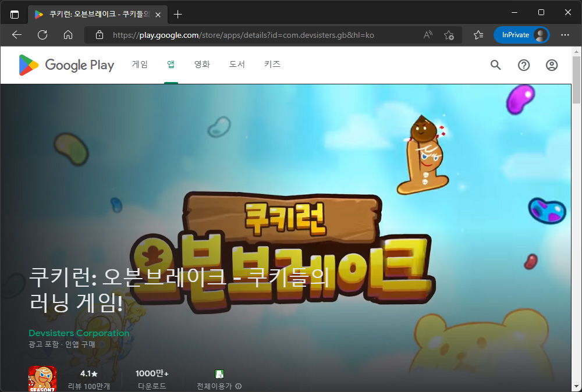Open browser Settings and more menu
This screenshot has width=582, height=392.
pyautogui.click(x=565, y=35)
